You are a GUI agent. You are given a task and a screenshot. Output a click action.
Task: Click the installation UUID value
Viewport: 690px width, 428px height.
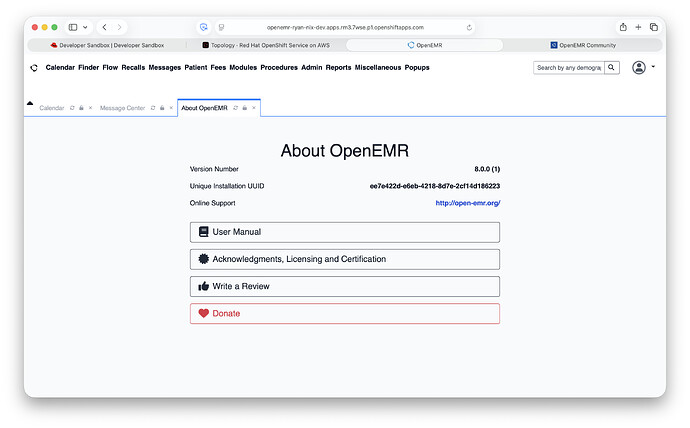click(435, 186)
